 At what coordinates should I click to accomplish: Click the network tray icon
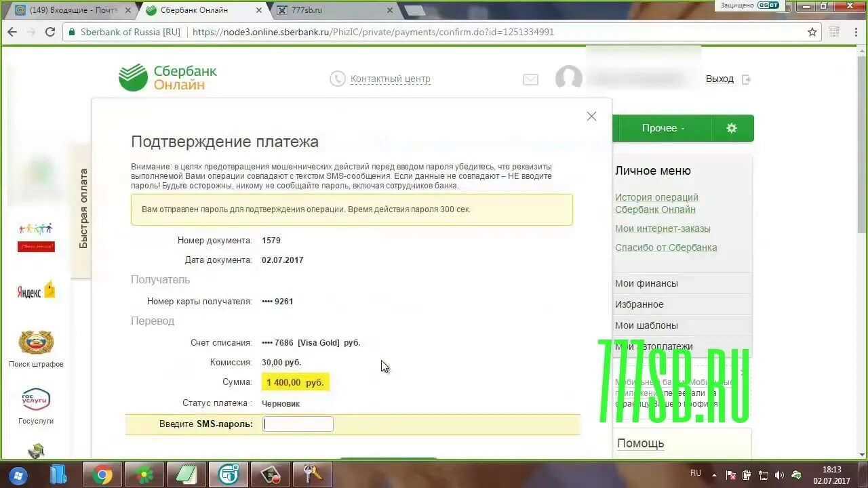(763, 475)
